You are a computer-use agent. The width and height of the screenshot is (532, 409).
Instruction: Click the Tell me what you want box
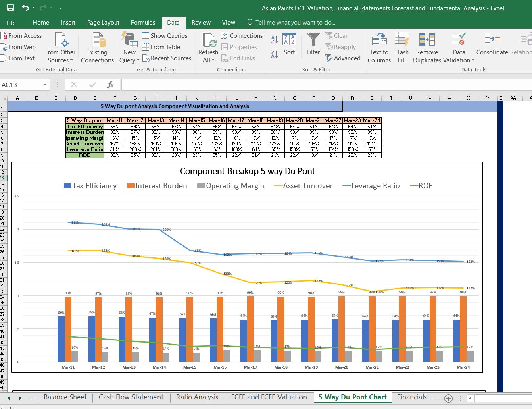tap(291, 23)
